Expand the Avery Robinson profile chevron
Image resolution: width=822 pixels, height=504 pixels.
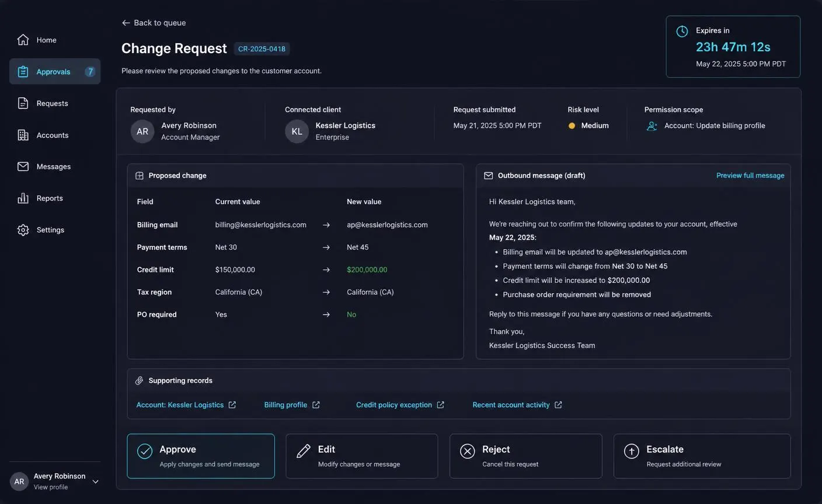95,482
